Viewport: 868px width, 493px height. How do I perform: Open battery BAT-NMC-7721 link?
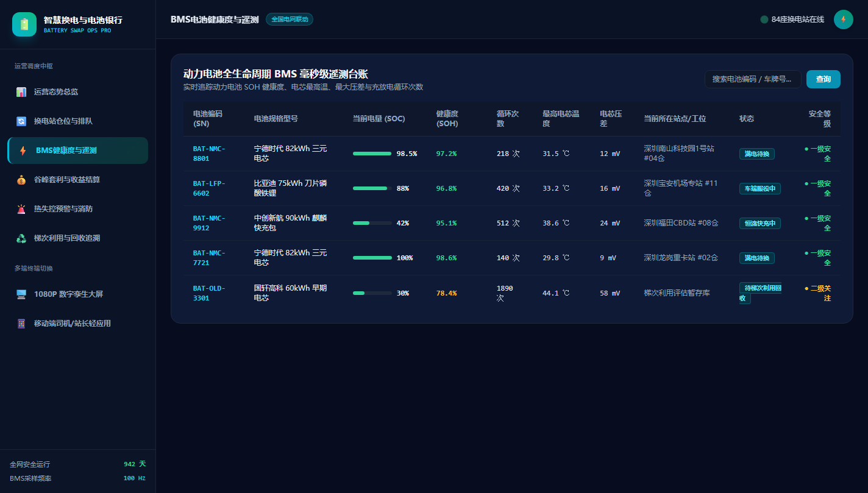pyautogui.click(x=209, y=258)
